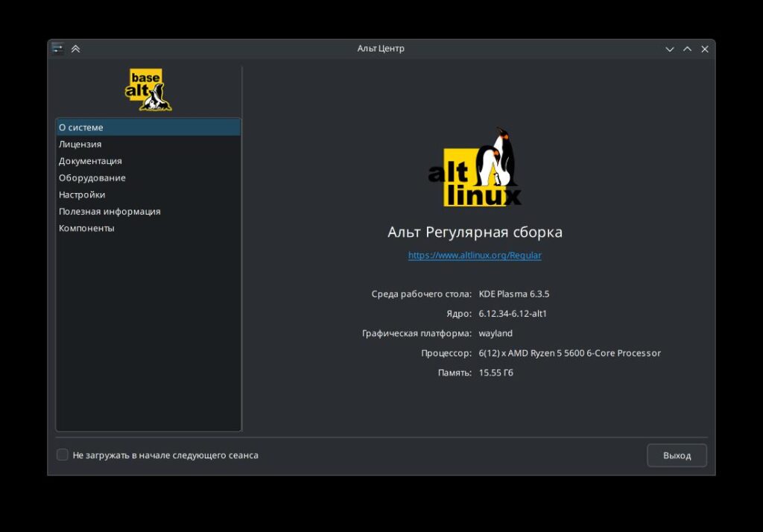
Task: Click the alt linux penguin logo
Action: tap(475, 166)
